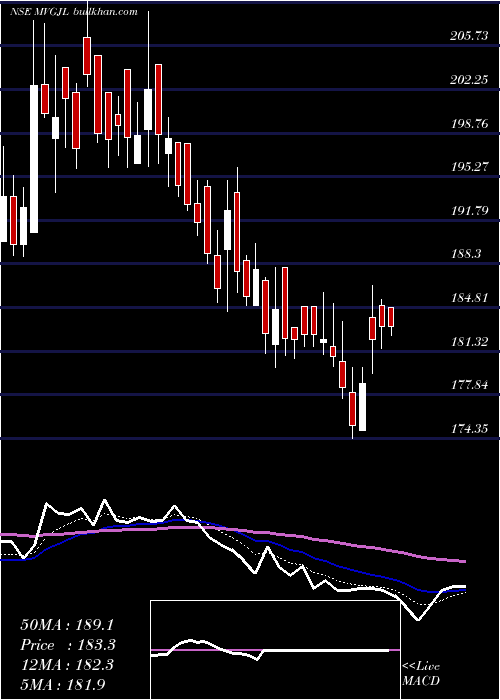Screen dimensions: 500x700
Task: Click the <<Live MACD label
Action: (421, 673)
